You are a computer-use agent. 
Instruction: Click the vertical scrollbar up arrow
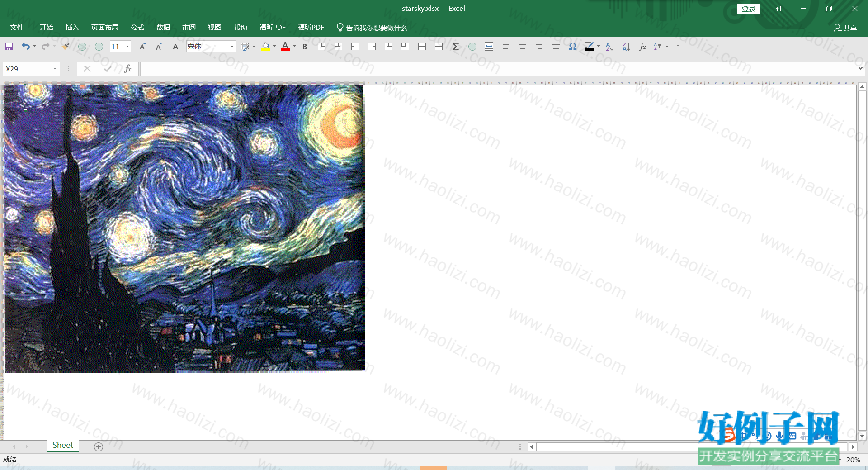click(862, 87)
